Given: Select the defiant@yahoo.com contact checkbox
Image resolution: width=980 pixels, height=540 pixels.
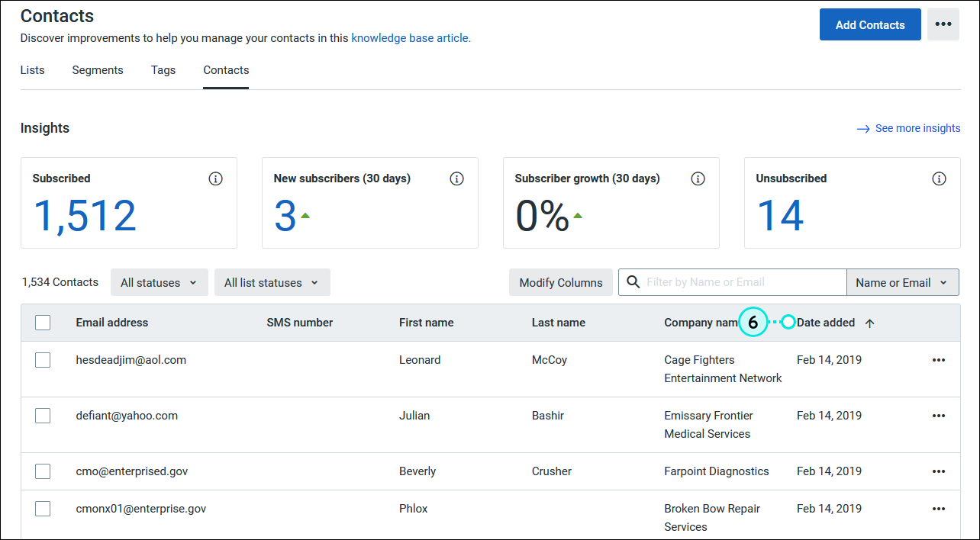Looking at the screenshot, I should pyautogui.click(x=43, y=416).
